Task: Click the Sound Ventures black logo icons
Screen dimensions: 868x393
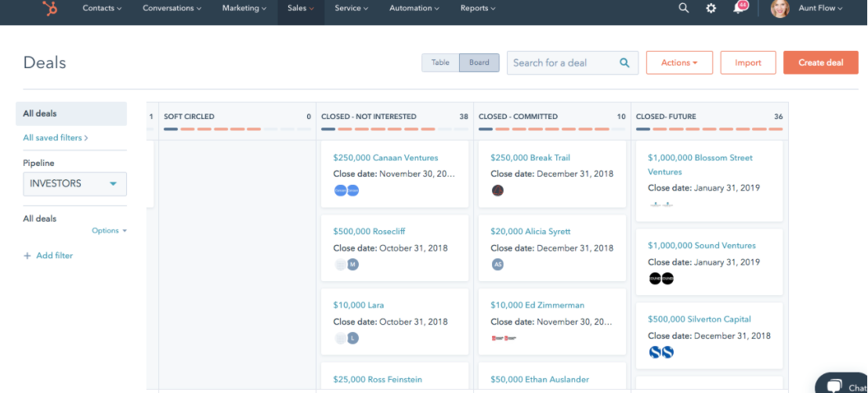Action: point(661,279)
